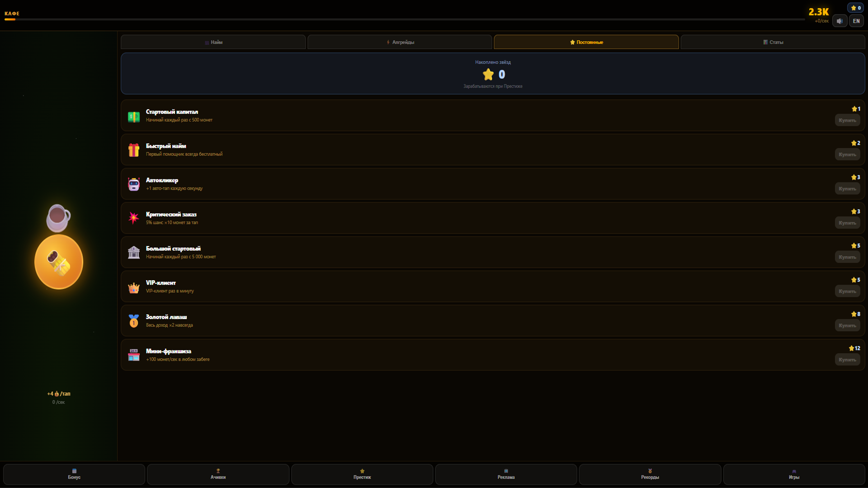Click the burst icon for Критический заказ

coord(134,218)
